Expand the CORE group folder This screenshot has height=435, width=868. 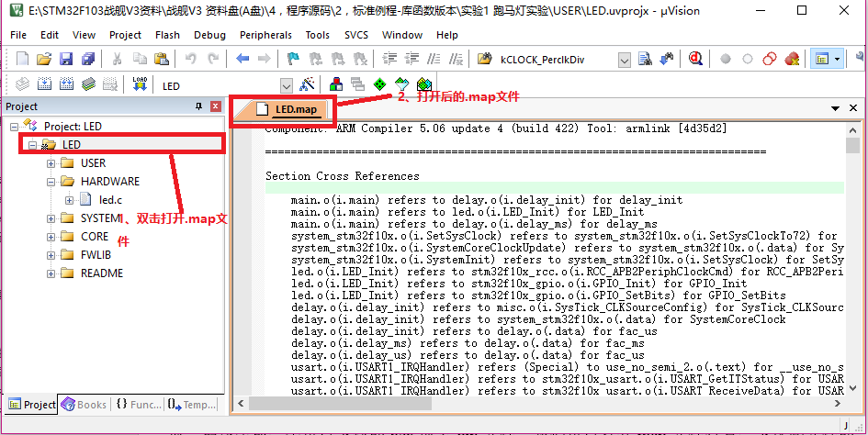pos(51,237)
